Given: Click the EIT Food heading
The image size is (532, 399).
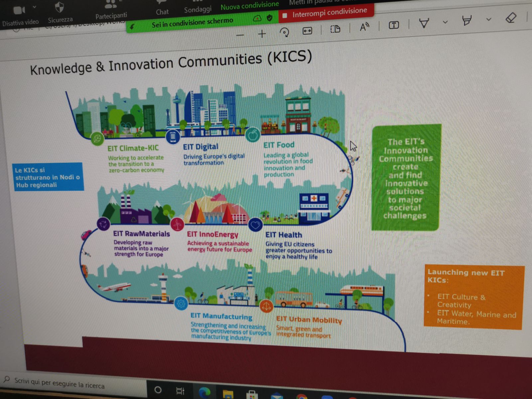Looking at the screenshot, I should [x=279, y=145].
